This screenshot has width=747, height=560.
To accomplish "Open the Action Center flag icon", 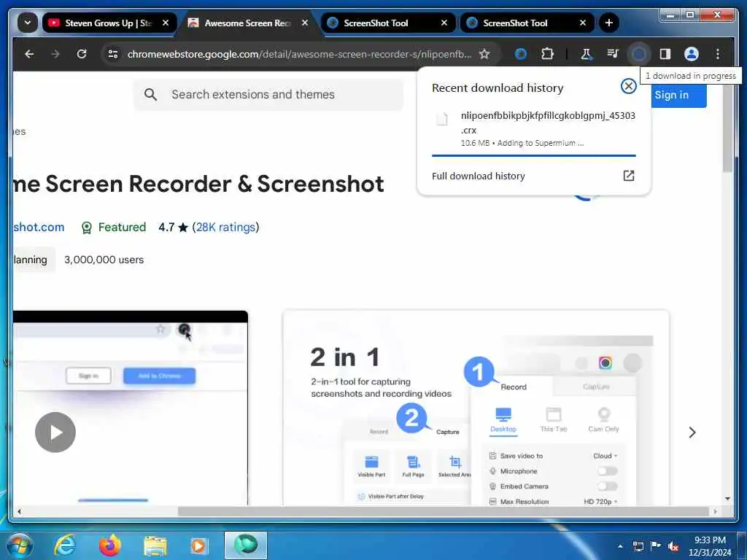I will (x=656, y=545).
